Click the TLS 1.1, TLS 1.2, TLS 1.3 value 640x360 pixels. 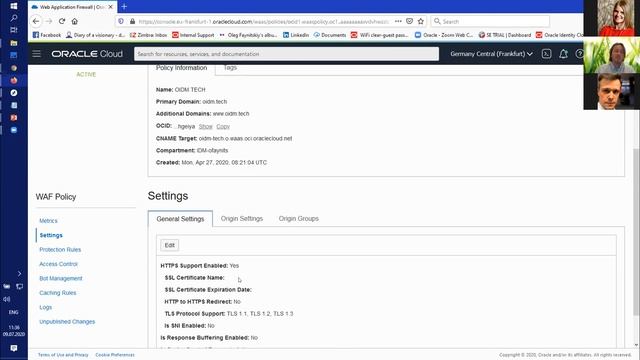(260, 314)
